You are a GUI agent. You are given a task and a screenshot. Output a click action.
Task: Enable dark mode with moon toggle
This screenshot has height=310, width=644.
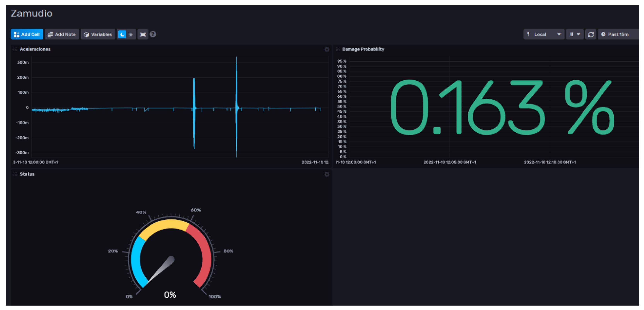coord(122,34)
